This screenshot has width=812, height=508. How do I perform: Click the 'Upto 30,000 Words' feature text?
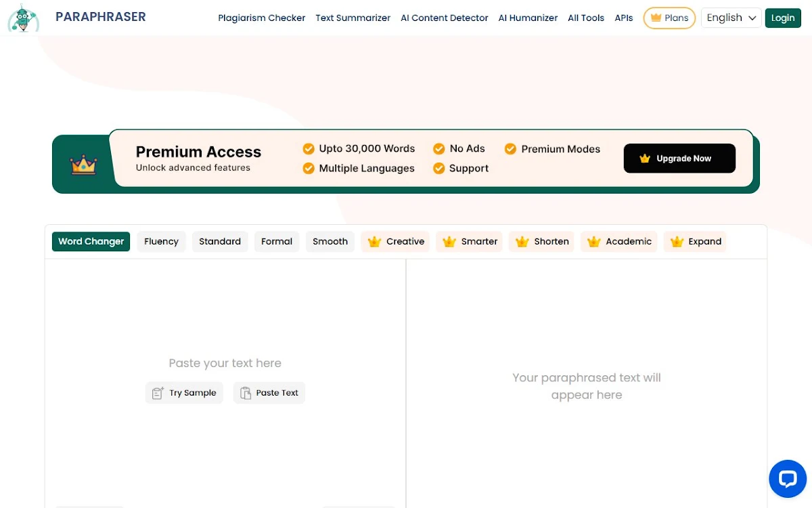pos(367,148)
